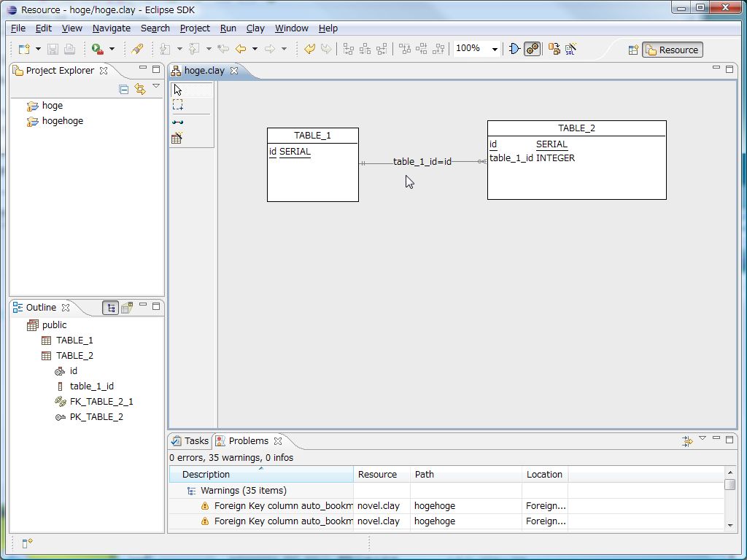This screenshot has height=560, width=747.
Task: Open the Project Explorer view menu arrow
Action: tap(155, 87)
